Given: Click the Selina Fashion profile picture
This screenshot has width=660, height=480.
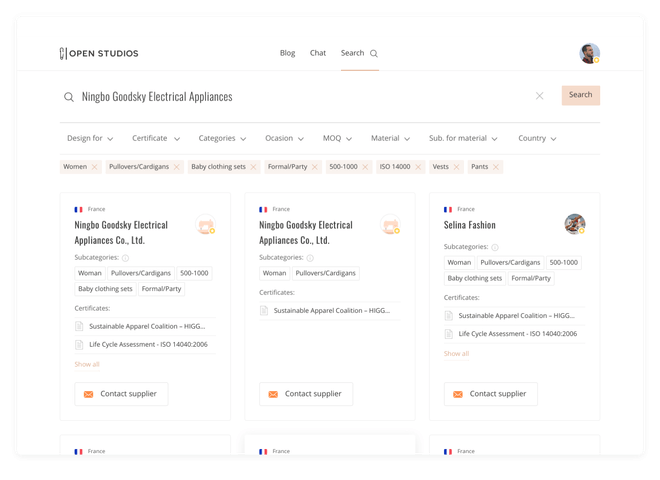Looking at the screenshot, I should [x=575, y=224].
